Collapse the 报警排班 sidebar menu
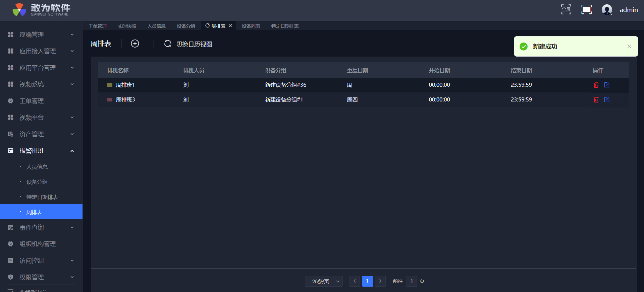This screenshot has height=292, width=644. coord(41,151)
